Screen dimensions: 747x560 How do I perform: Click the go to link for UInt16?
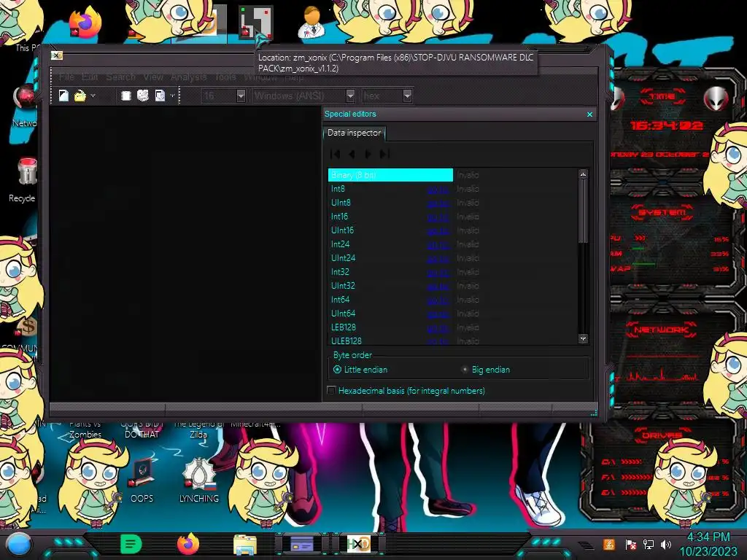click(438, 231)
